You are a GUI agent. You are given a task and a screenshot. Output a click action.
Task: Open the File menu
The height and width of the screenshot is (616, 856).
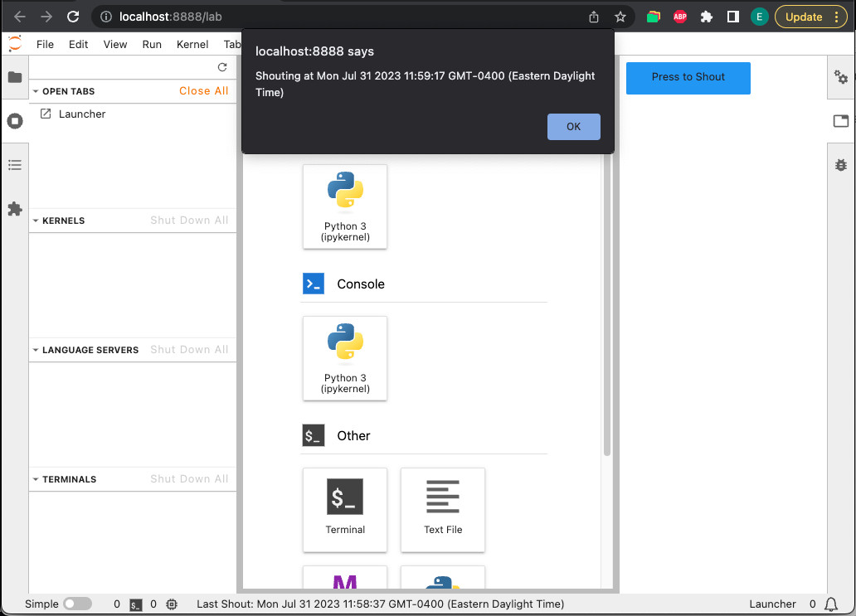coord(45,44)
